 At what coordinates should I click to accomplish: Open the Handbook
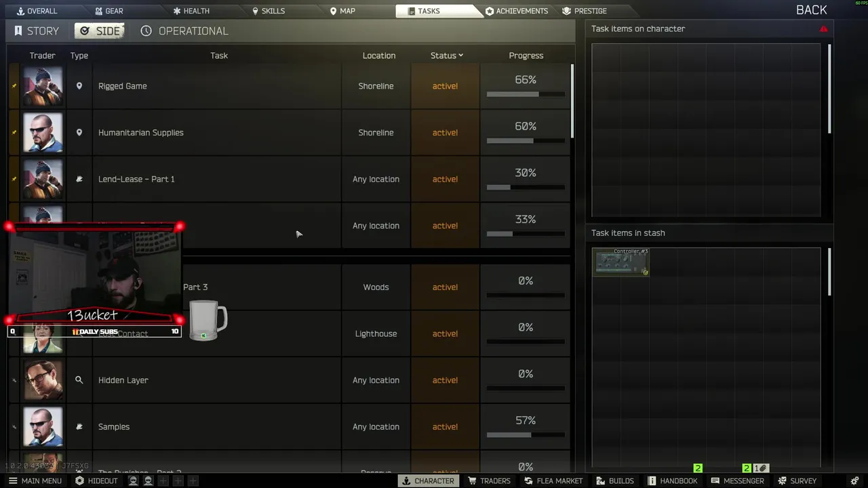(x=672, y=481)
